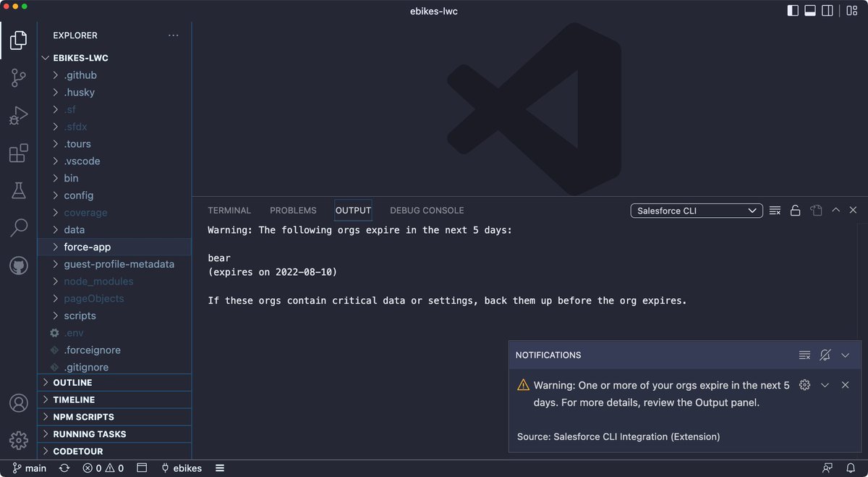Expand the RUNNING TASKS section
The height and width of the screenshot is (477, 868).
pos(114,434)
